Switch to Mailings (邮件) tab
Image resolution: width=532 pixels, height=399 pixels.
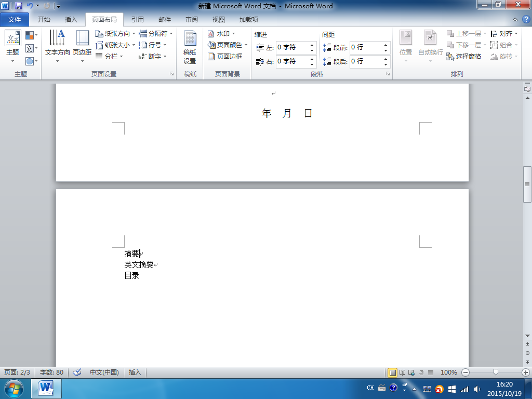[165, 20]
